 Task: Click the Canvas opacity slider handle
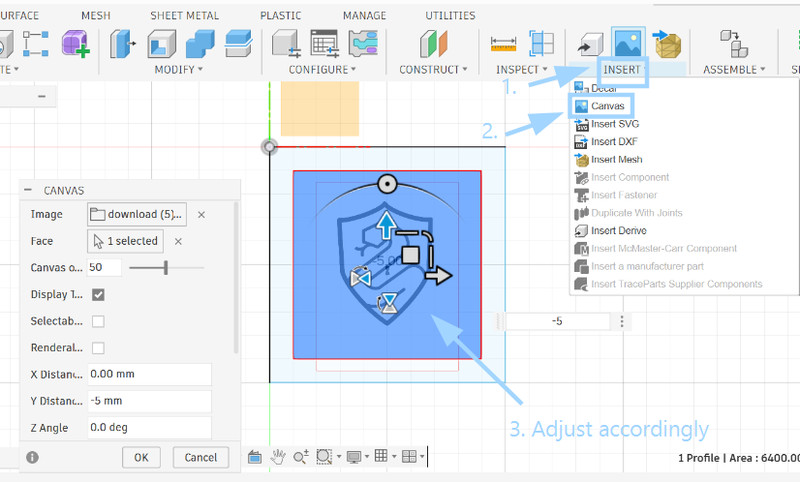[166, 267]
